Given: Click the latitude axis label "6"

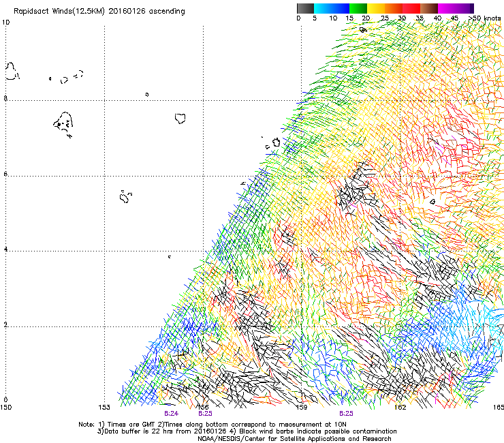Looking at the screenshot, I should pos(5,174).
